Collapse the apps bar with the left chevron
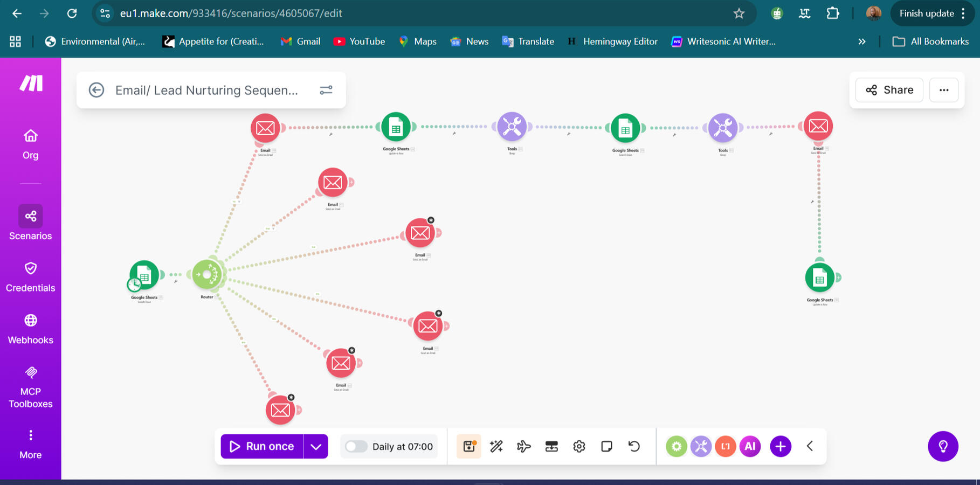 click(x=810, y=446)
